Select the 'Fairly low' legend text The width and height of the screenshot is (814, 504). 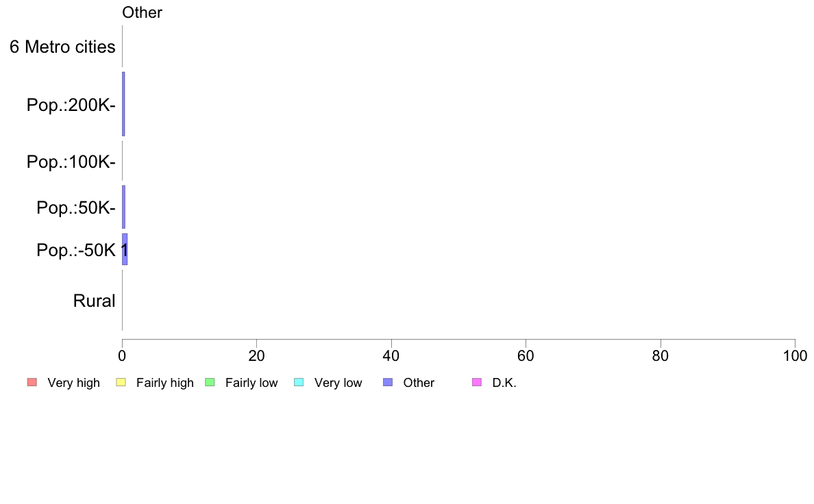coord(251,383)
